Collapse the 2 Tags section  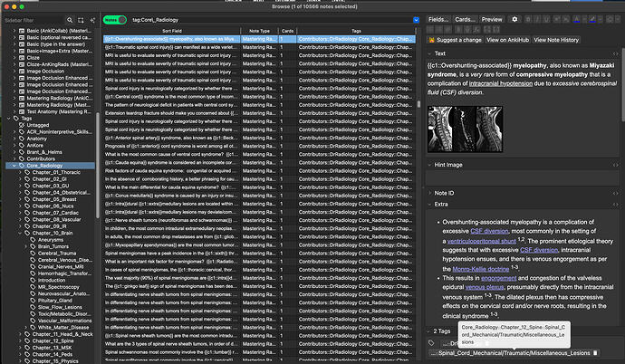[429, 330]
